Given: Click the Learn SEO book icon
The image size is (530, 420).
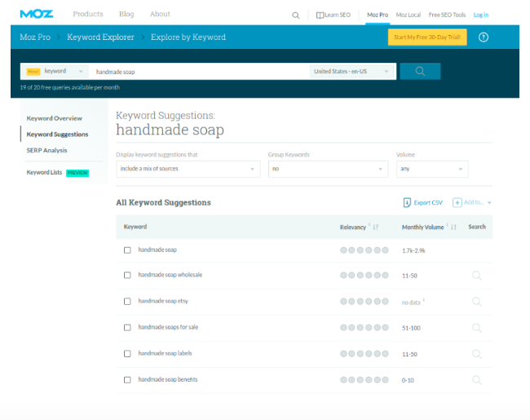Looking at the screenshot, I should click(320, 15).
